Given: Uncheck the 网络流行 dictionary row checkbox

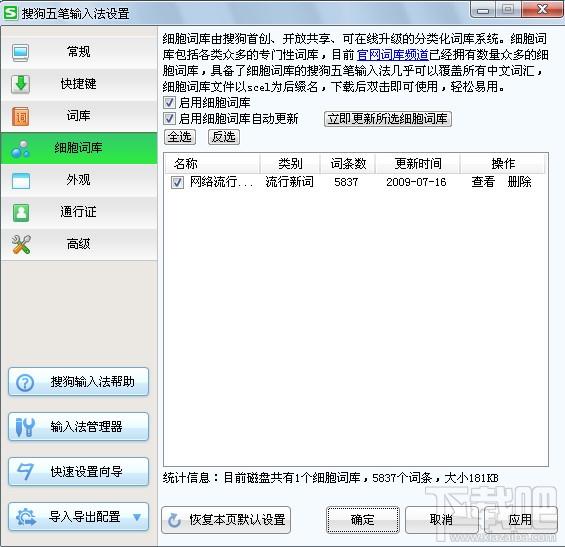Looking at the screenshot, I should point(177,182).
